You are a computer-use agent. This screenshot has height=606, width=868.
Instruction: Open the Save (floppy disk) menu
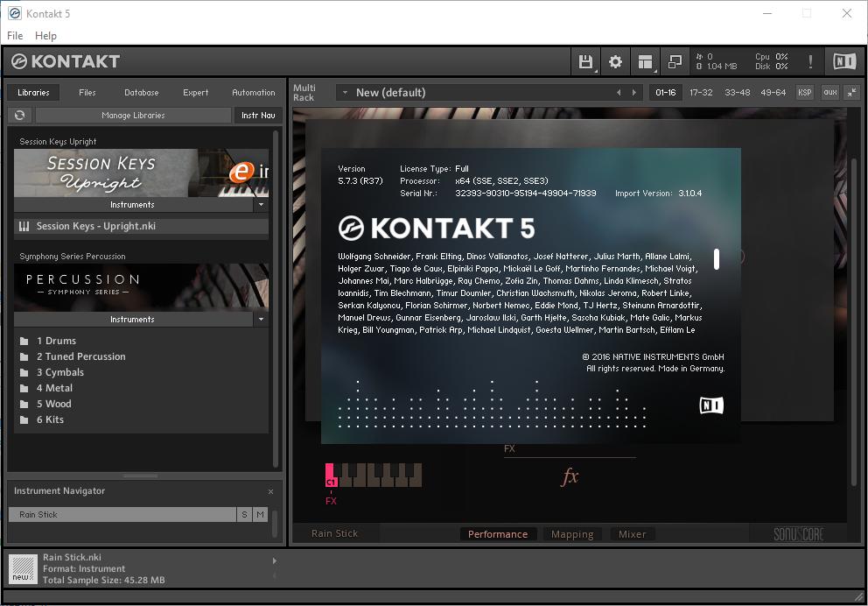point(585,61)
